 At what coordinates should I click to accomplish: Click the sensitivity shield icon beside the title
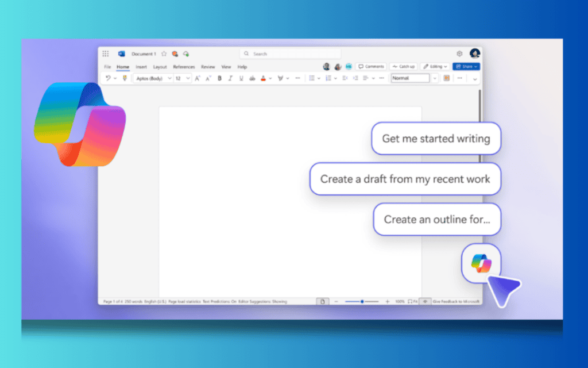pyautogui.click(x=175, y=53)
